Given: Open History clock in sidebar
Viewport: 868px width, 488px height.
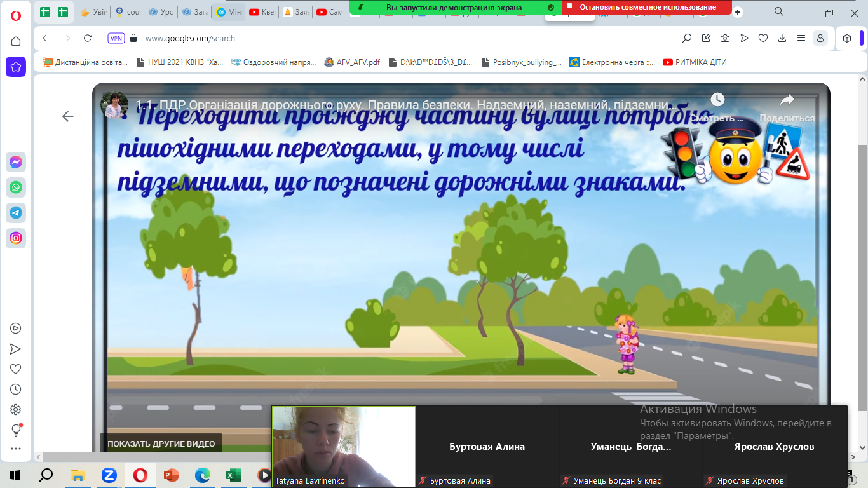Looking at the screenshot, I should point(16,390).
